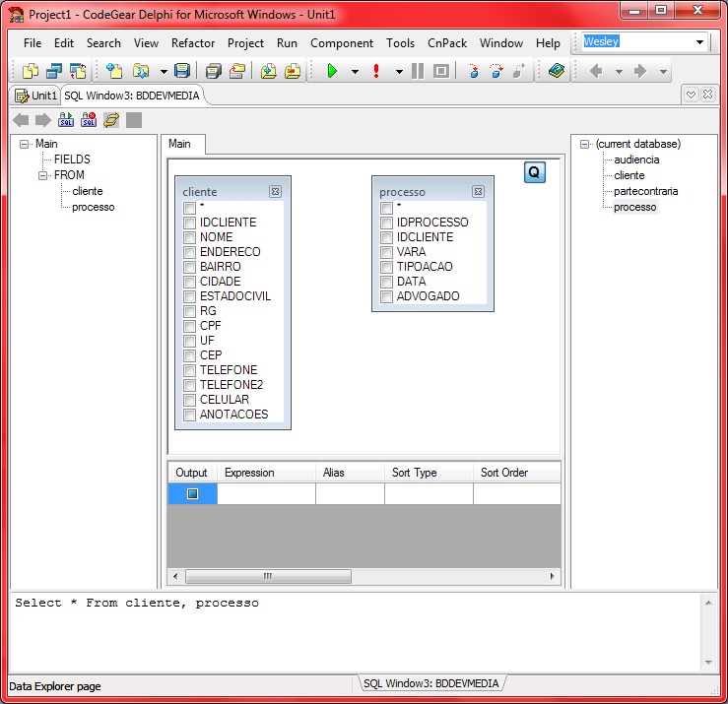The image size is (728, 704).
Task: Open the Refactor menu
Action: (193, 43)
